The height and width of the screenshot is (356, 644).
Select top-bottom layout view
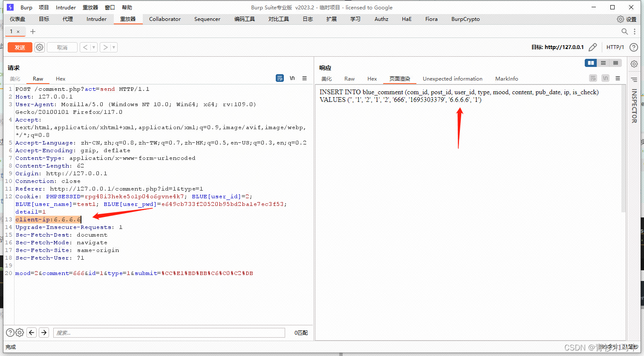pos(603,63)
